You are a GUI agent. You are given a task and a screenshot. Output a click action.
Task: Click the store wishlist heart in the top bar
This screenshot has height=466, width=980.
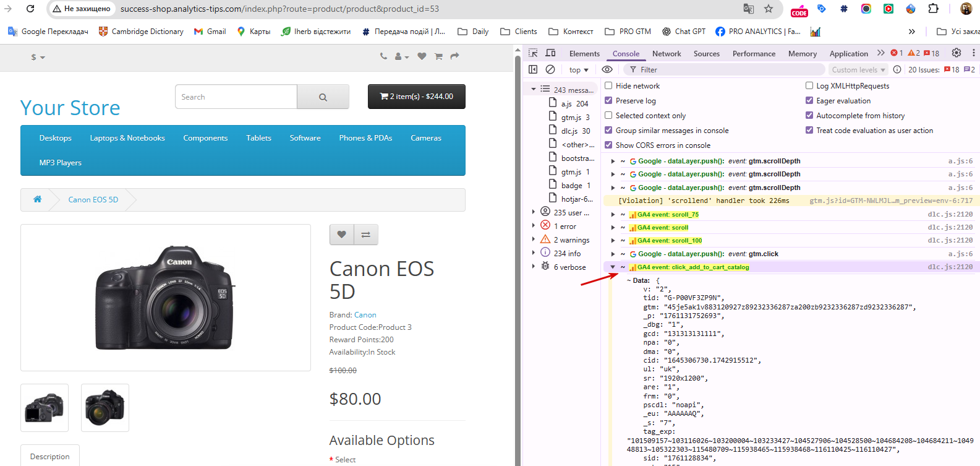422,56
